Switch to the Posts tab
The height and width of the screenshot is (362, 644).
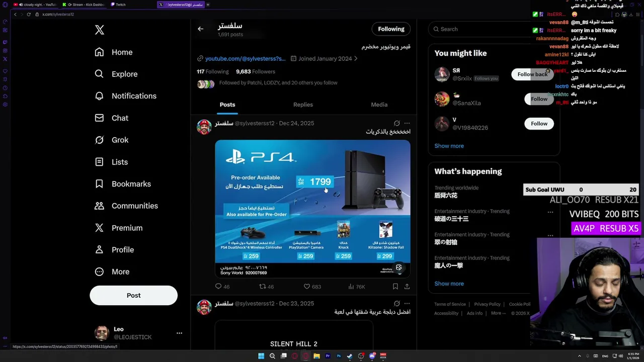pos(227,105)
